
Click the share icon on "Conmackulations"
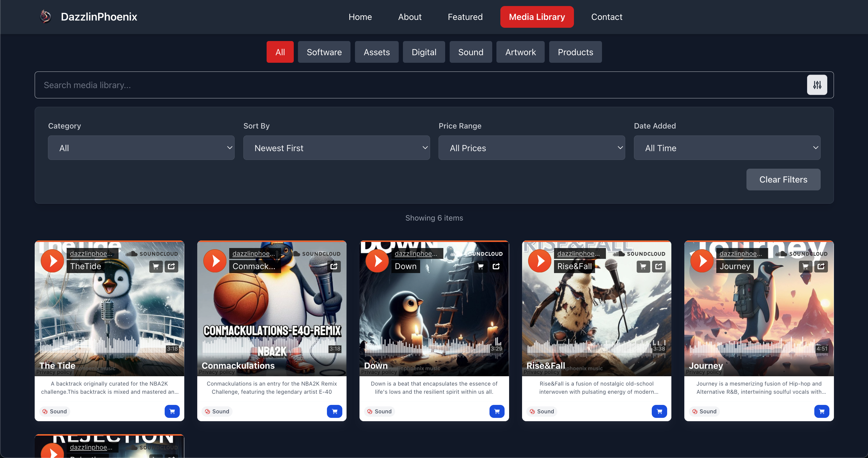[x=334, y=266]
